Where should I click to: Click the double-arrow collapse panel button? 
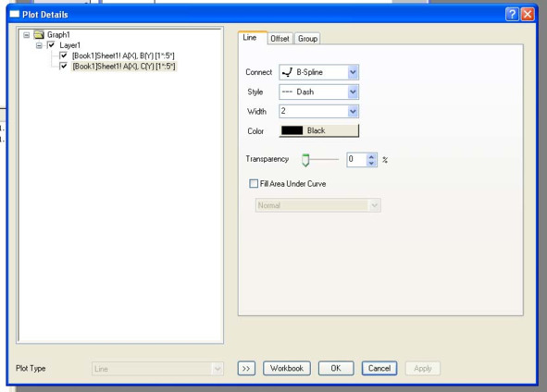click(x=246, y=368)
